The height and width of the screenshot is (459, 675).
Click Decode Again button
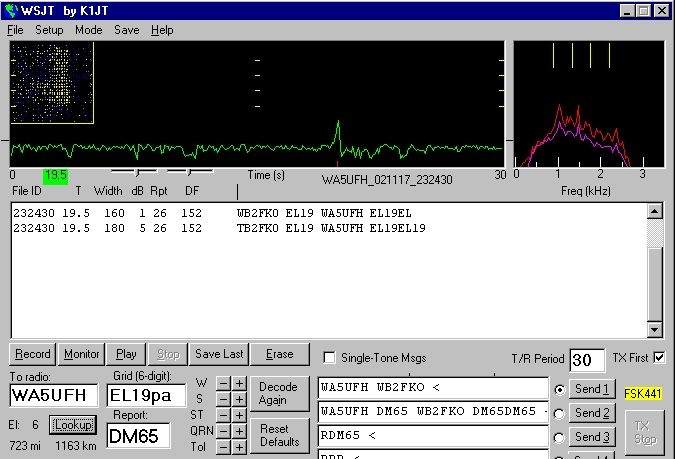[x=279, y=394]
